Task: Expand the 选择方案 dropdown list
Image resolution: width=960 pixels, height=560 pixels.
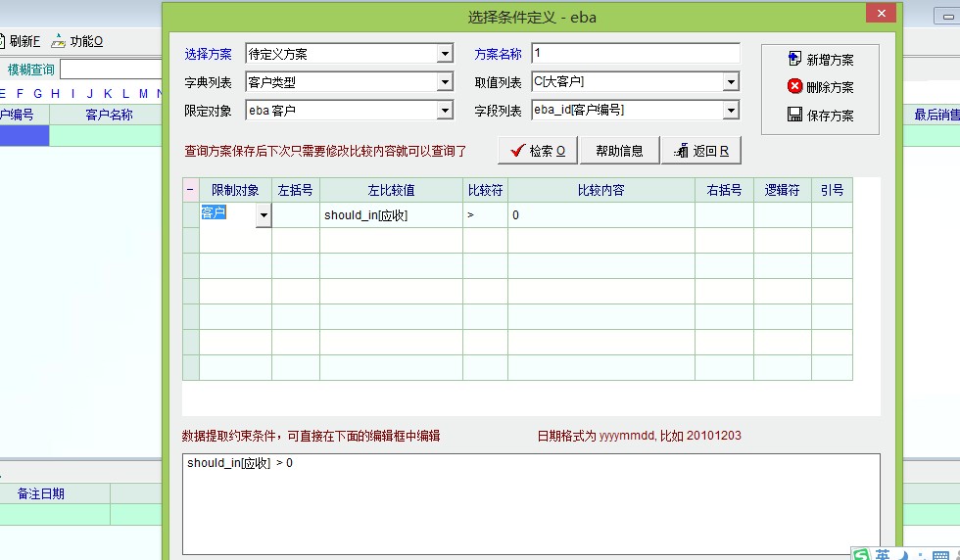Action: [x=445, y=55]
